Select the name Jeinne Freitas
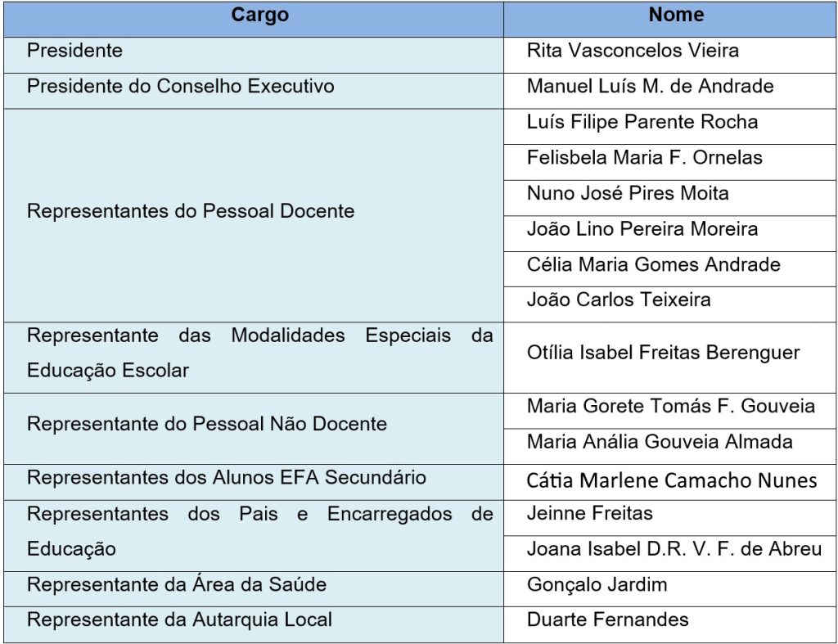838x644 pixels. tap(589, 514)
